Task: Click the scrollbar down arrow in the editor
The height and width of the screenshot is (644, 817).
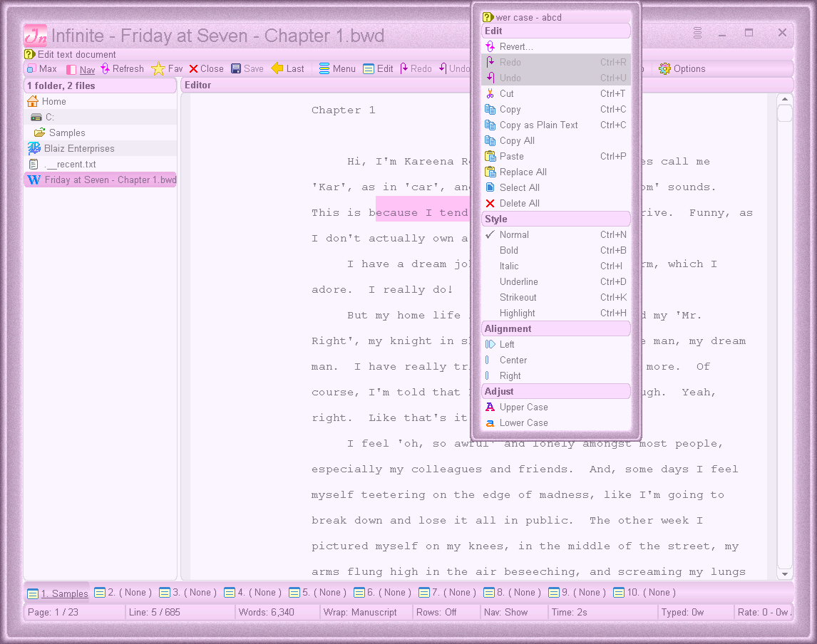Action: pos(785,573)
